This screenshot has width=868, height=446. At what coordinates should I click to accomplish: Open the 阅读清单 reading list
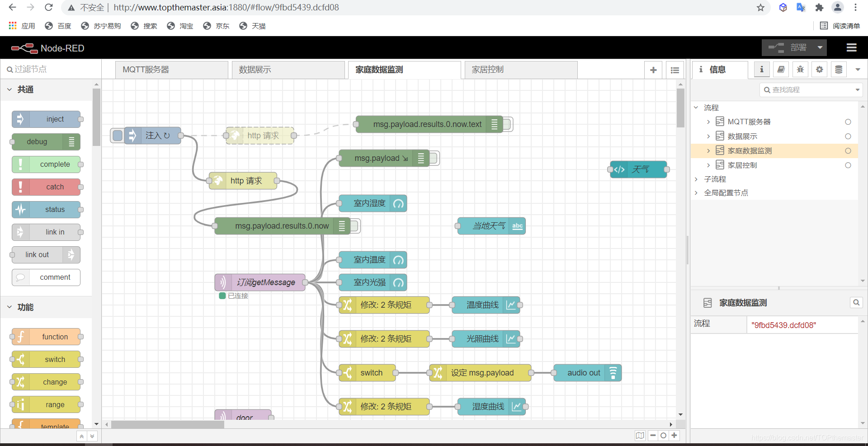pos(840,26)
